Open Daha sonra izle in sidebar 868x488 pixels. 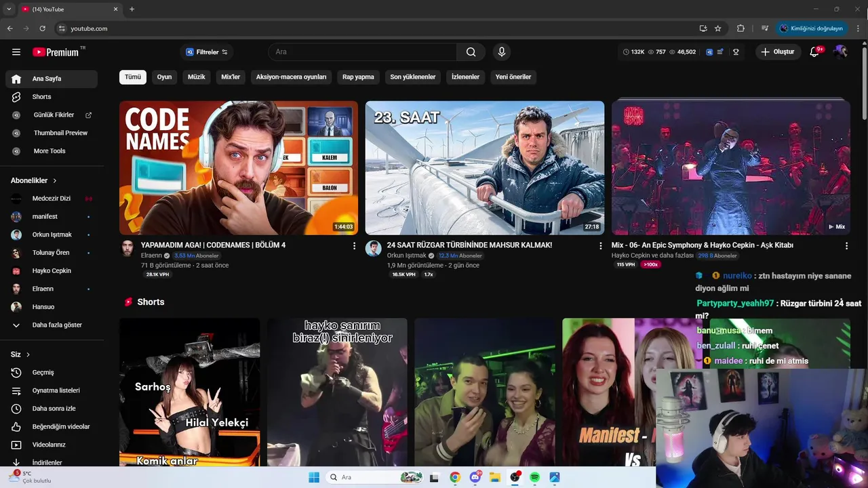(52, 409)
